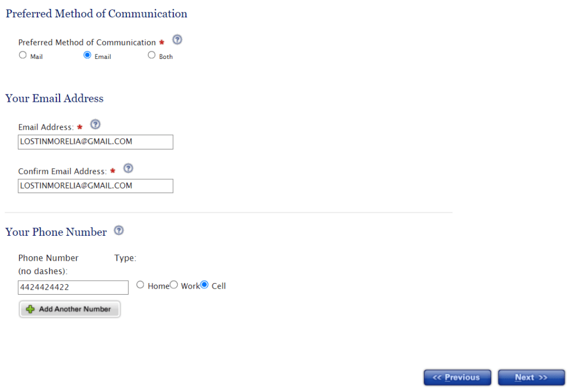
Task: Proceed with the Next button
Action: (x=532, y=378)
